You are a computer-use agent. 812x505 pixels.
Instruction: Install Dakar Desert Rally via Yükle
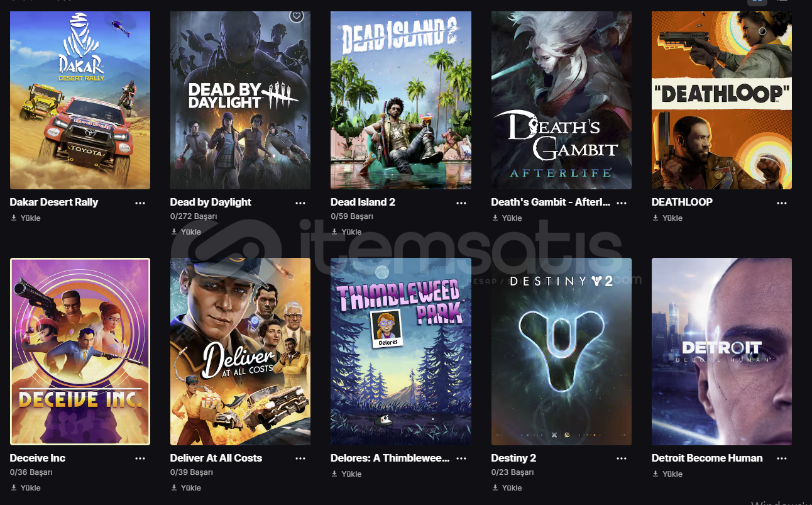coord(26,218)
